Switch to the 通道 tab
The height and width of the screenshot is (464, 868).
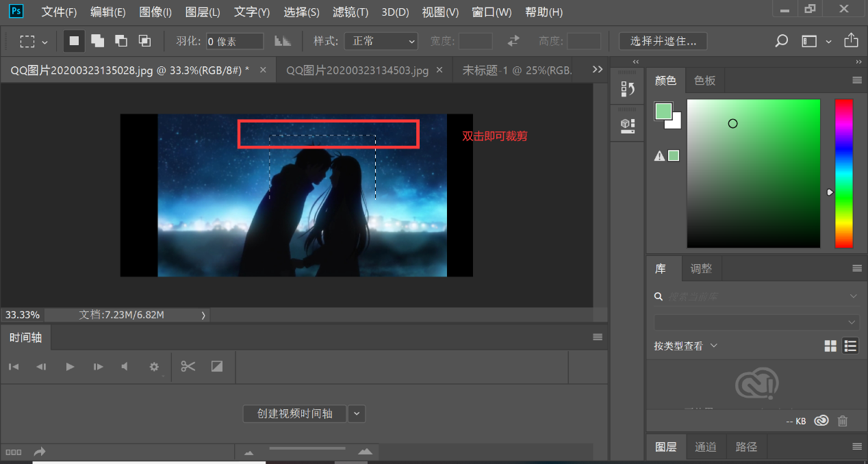[x=706, y=447]
